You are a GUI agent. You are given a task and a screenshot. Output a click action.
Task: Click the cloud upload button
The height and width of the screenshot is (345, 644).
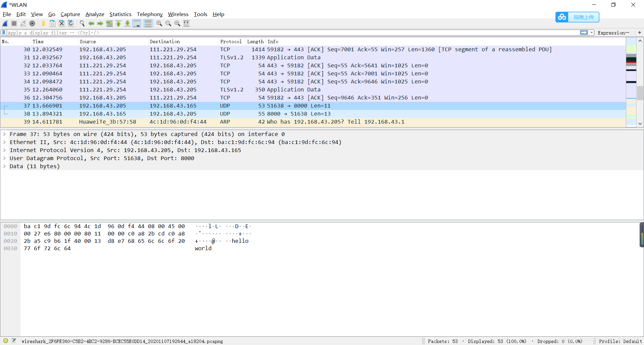tap(577, 17)
